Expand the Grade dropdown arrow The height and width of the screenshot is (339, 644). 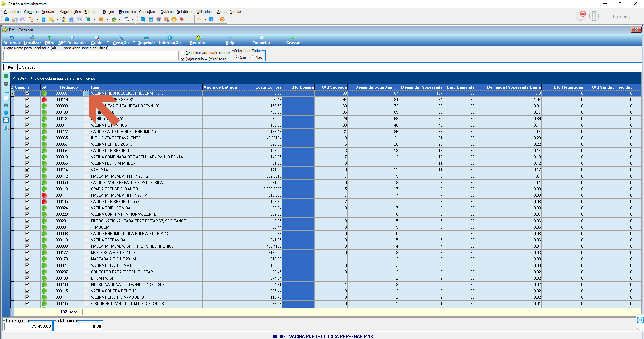[x=108, y=42]
